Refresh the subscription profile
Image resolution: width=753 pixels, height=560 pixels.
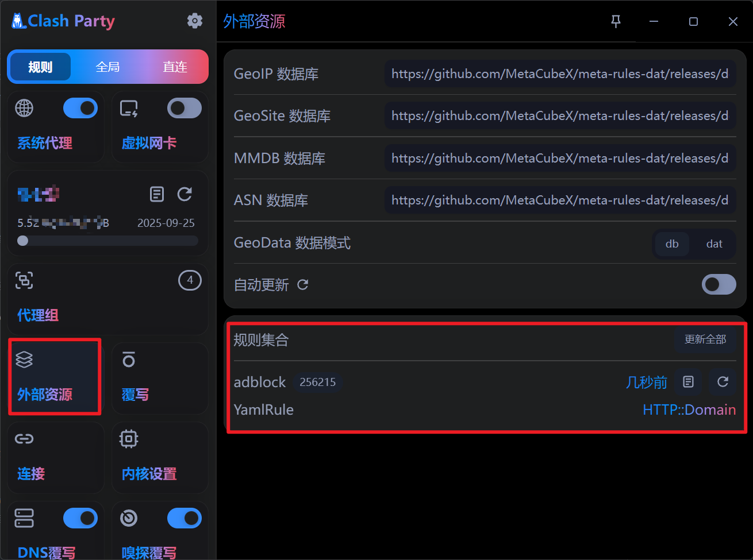point(185,194)
